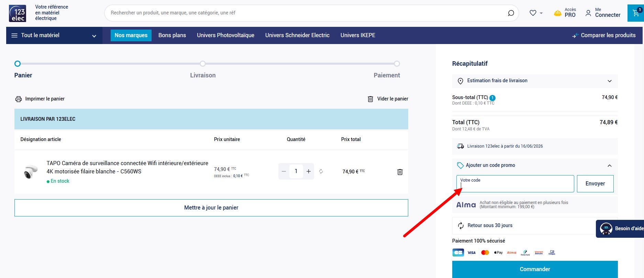Select the Livraison step marker
Screen dimensions: 644x278
tap(203, 64)
